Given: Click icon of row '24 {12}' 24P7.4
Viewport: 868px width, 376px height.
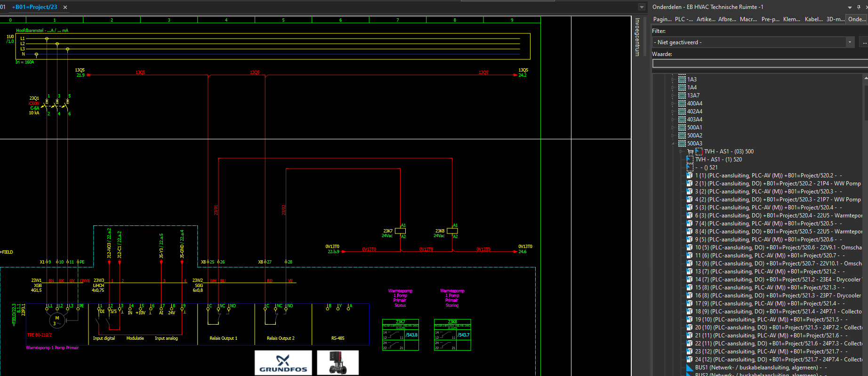Looking at the screenshot, I should 690,360.
